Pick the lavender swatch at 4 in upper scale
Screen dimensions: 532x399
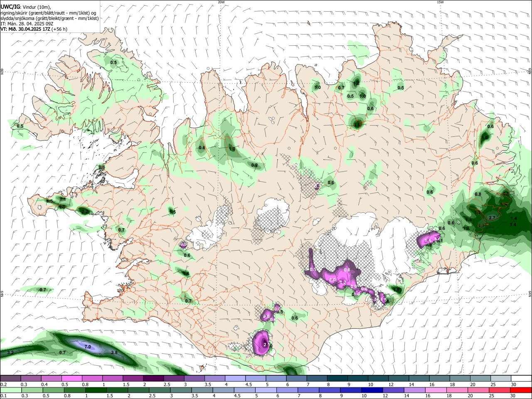coord(235,379)
